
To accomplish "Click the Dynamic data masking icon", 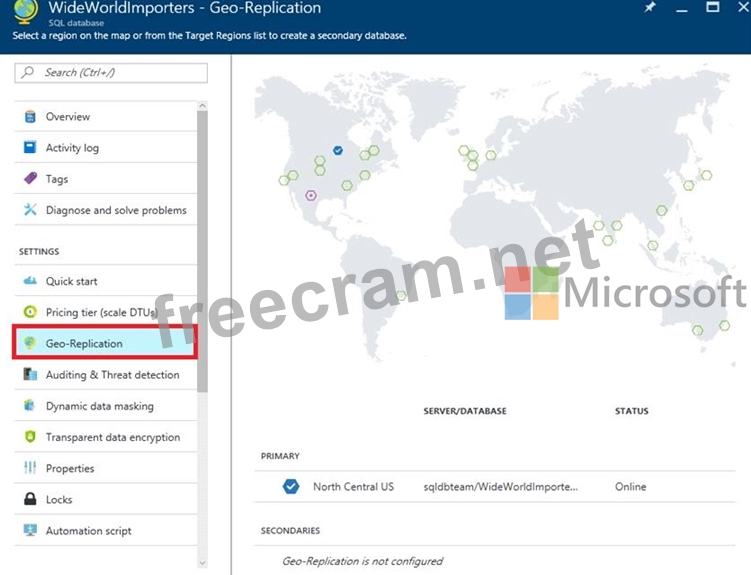I will [30, 406].
